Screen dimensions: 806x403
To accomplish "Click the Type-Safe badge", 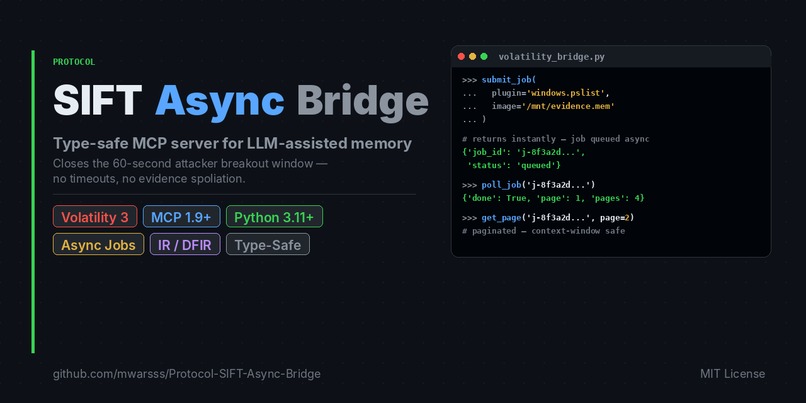I will coord(268,244).
